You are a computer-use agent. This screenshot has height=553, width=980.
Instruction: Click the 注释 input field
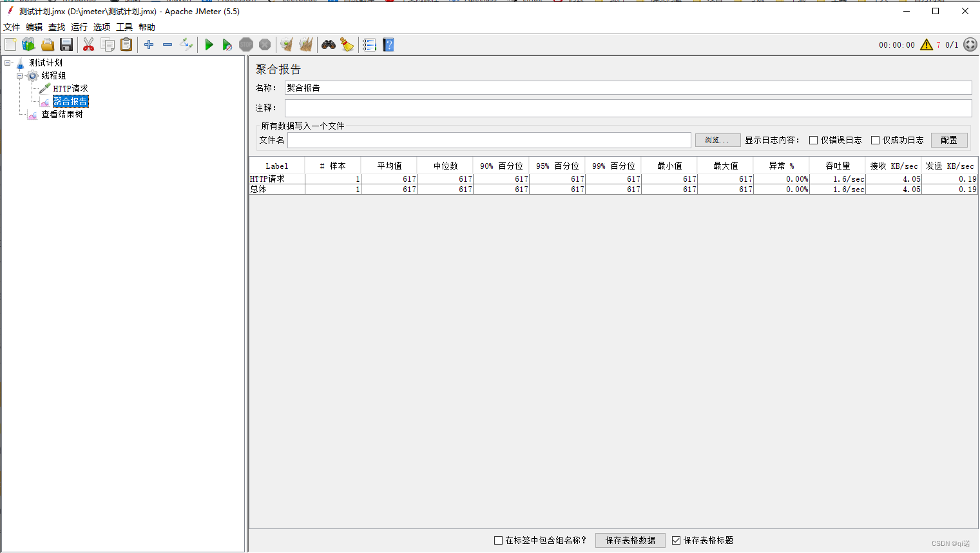tap(628, 108)
